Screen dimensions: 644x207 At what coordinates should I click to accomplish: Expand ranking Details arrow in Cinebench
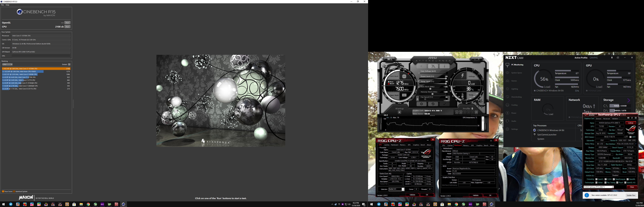[x=69, y=64]
